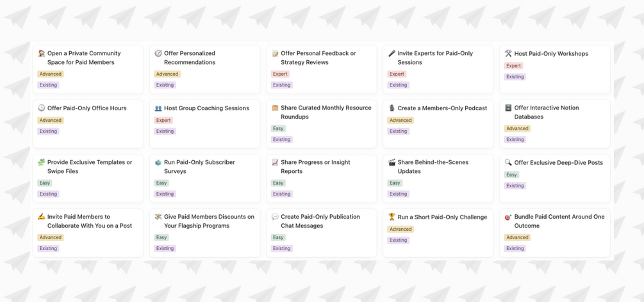The height and width of the screenshot is (302, 644).
Task: Click the Existing tag under Exclusive Templates card
Action: coord(48,194)
